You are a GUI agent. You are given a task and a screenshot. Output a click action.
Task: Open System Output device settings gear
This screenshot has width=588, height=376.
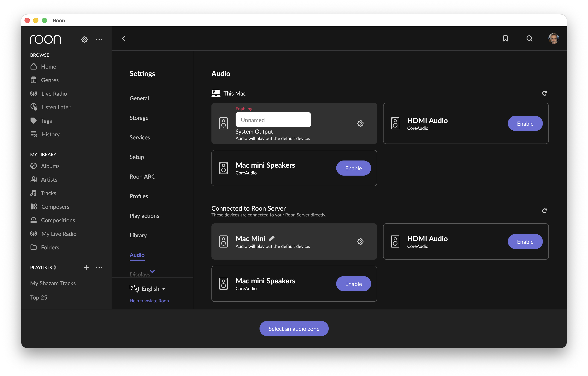pyautogui.click(x=360, y=123)
